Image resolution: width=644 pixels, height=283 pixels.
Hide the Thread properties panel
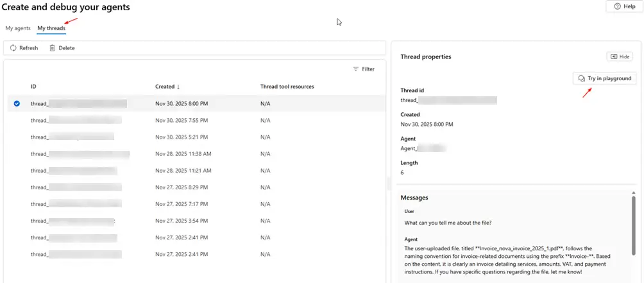point(620,56)
